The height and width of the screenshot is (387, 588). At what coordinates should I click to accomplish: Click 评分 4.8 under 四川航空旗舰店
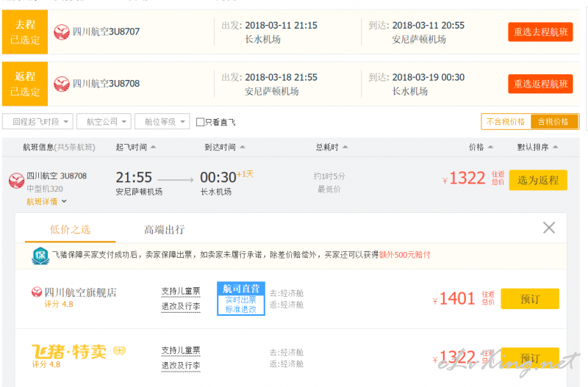(59, 304)
